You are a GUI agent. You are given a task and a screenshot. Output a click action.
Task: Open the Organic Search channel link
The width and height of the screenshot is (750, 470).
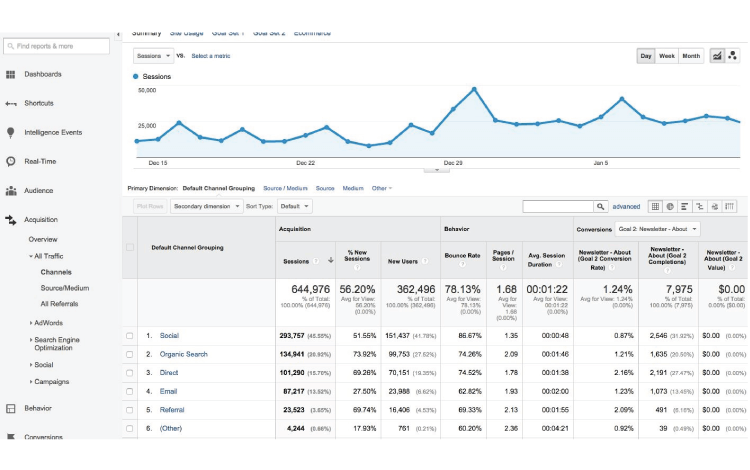coord(184,354)
